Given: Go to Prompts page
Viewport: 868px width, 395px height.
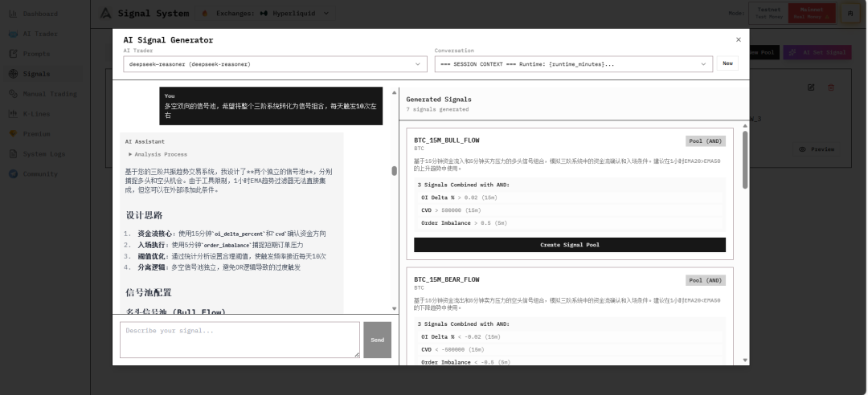Looking at the screenshot, I should point(36,54).
